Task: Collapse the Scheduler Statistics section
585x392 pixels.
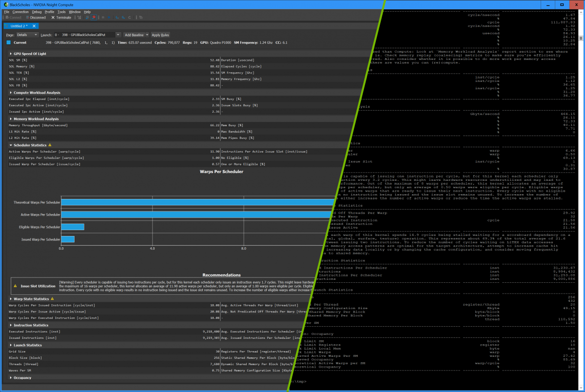Action: [x=10, y=145]
